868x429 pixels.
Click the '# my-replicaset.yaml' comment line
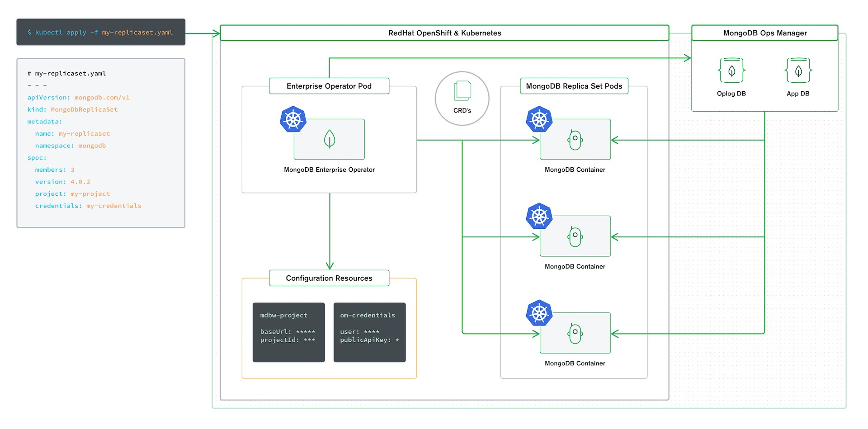(67, 73)
